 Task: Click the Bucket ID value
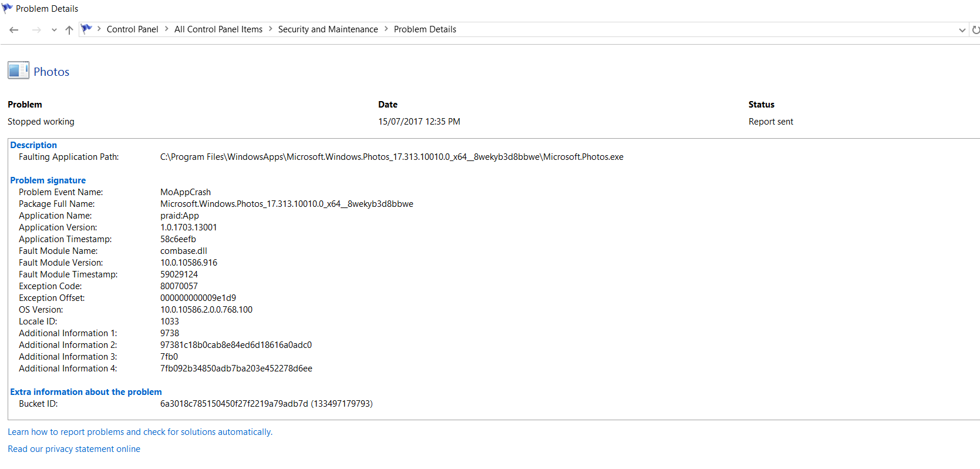[x=267, y=404]
